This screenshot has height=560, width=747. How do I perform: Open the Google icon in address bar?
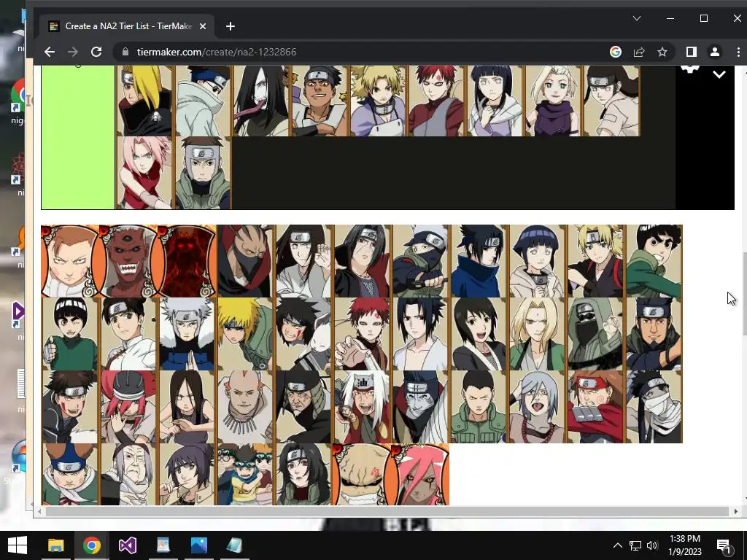(x=616, y=52)
